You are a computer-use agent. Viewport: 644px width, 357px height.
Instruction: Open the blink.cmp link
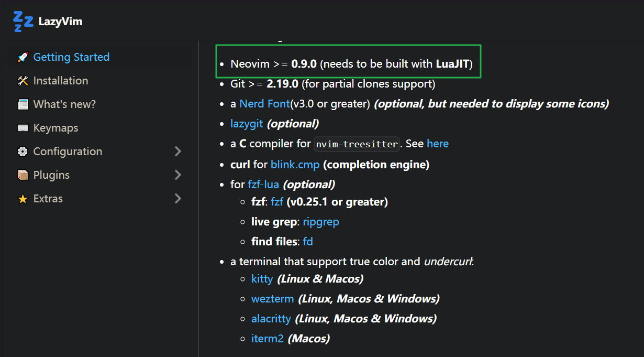[295, 165]
